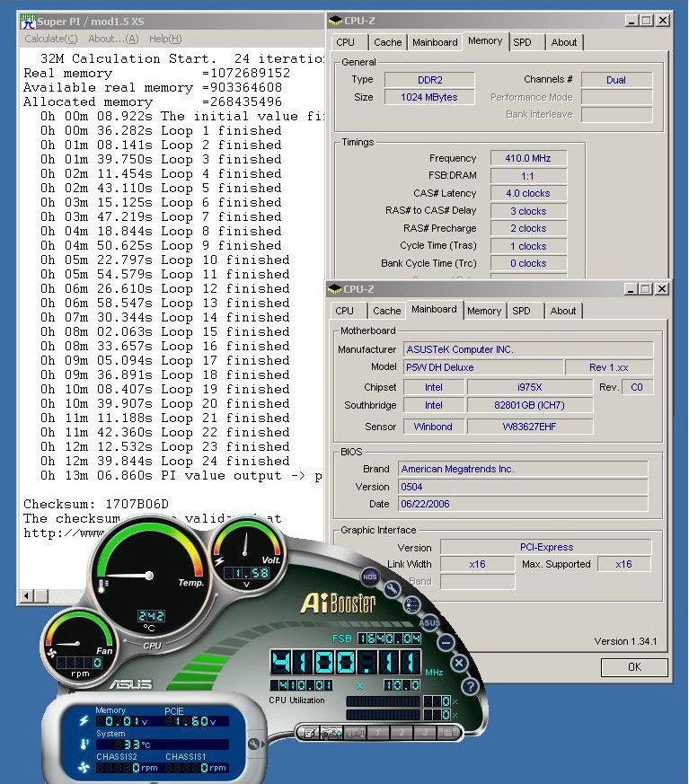The width and height of the screenshot is (689, 784).
Task: Click the last greyed icon in AI Booster bar
Action: coord(447,734)
